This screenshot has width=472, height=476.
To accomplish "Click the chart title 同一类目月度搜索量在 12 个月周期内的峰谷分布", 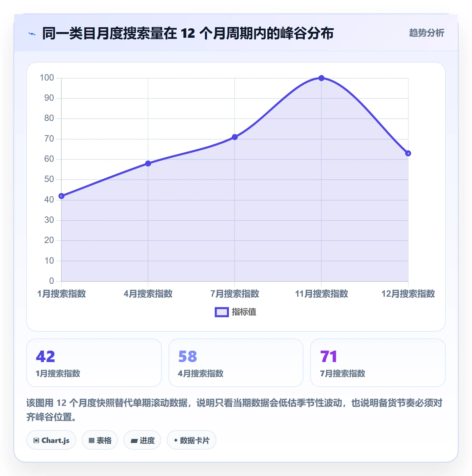I will click(x=188, y=33).
